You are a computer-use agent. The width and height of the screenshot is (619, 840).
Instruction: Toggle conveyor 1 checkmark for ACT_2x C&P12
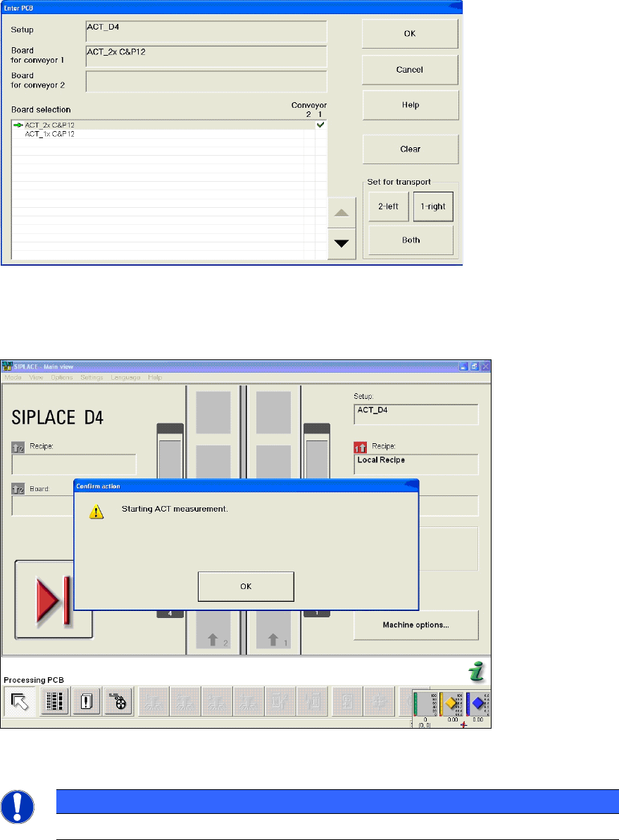(x=320, y=125)
